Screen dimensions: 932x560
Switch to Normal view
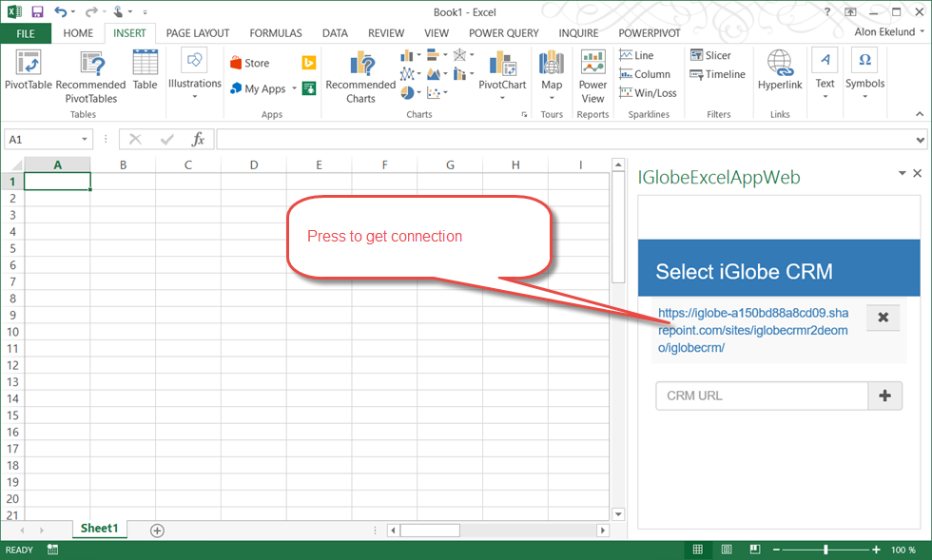tap(698, 550)
